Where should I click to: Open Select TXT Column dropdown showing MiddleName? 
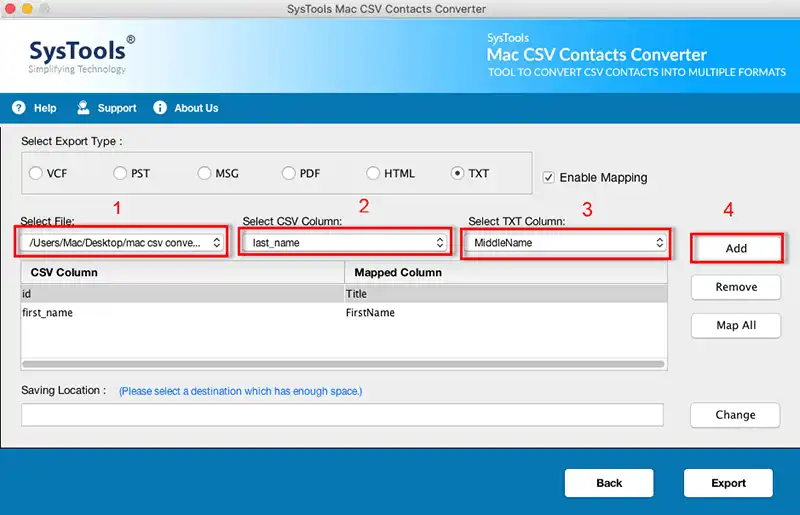(x=565, y=242)
